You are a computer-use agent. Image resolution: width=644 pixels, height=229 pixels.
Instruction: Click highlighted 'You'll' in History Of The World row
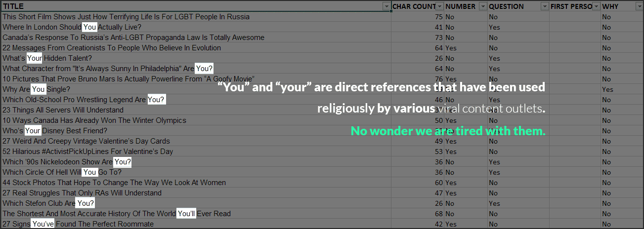coord(187,214)
